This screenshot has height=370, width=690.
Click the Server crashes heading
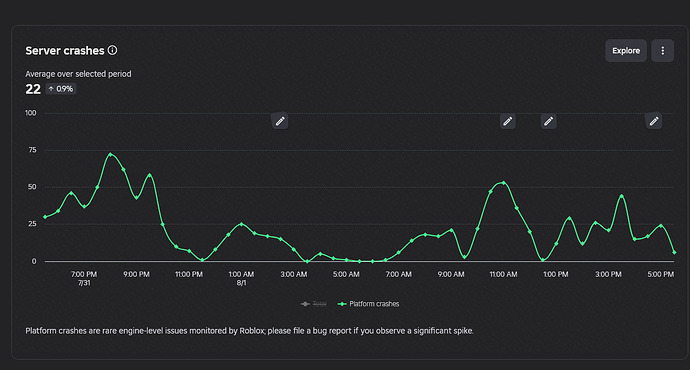click(65, 51)
